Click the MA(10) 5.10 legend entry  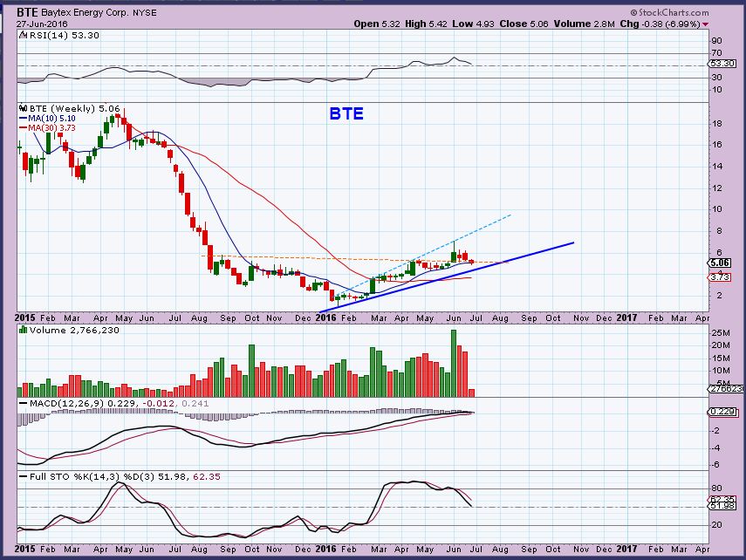click(47, 119)
